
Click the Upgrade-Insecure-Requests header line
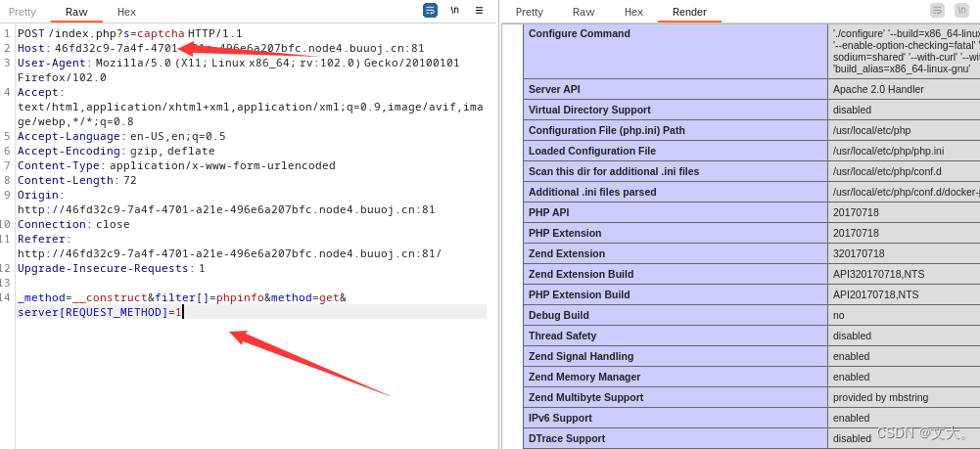(112, 269)
